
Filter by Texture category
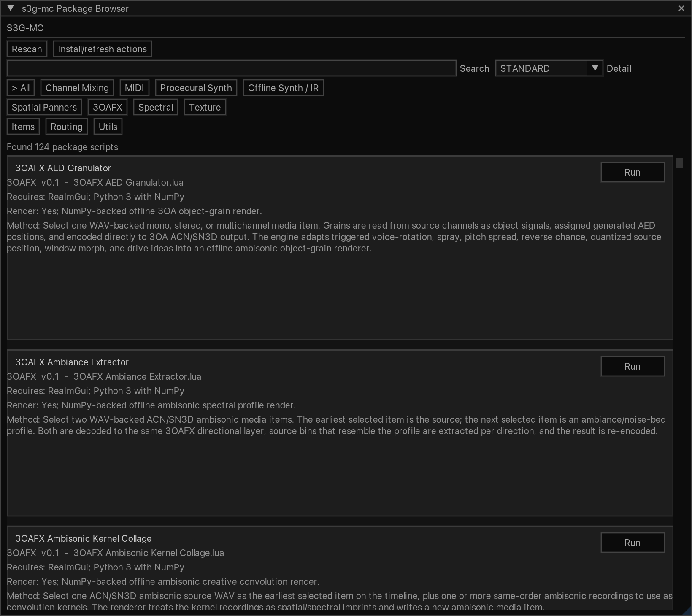coord(205,107)
